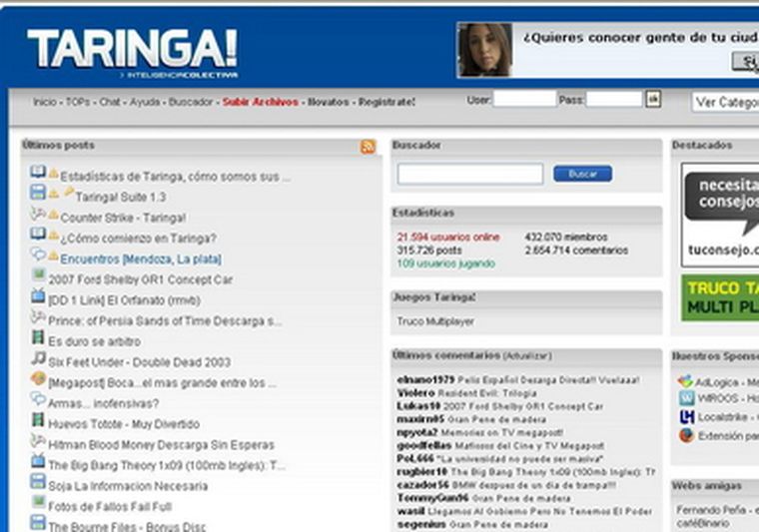This screenshot has width=759, height=532.
Task: Open TOPs in the navigation bar
Action: coord(78,102)
